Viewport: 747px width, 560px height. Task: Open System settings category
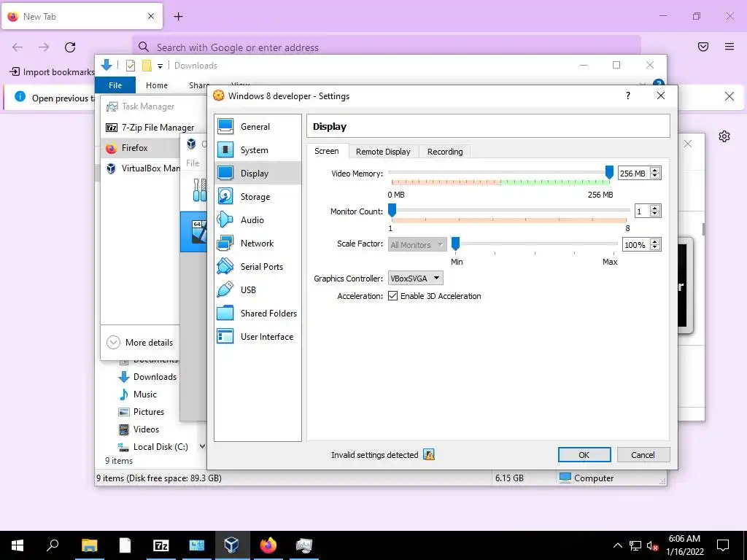pyautogui.click(x=258, y=150)
